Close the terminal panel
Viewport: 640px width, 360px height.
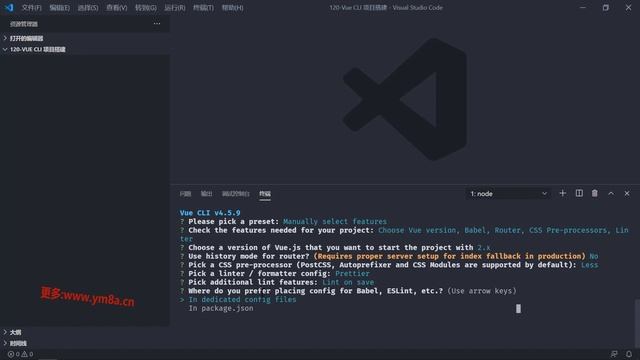[627, 193]
